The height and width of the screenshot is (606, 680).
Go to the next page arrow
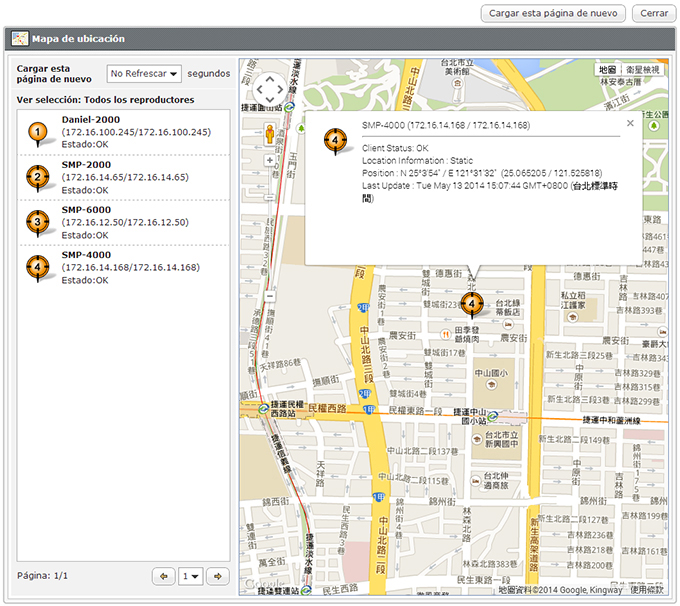coord(218,576)
